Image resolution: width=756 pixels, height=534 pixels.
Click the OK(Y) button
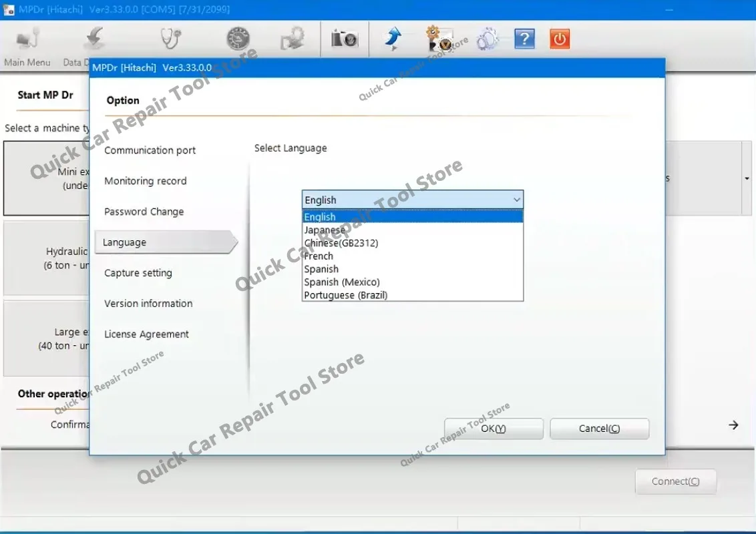pyautogui.click(x=494, y=429)
